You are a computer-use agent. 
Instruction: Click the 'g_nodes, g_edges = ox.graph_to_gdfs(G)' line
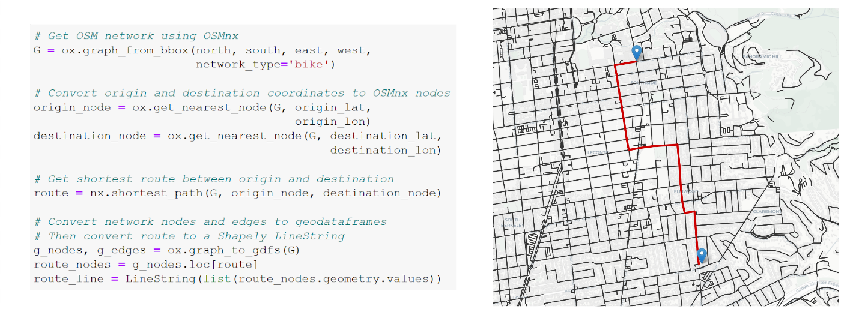click(x=166, y=250)
